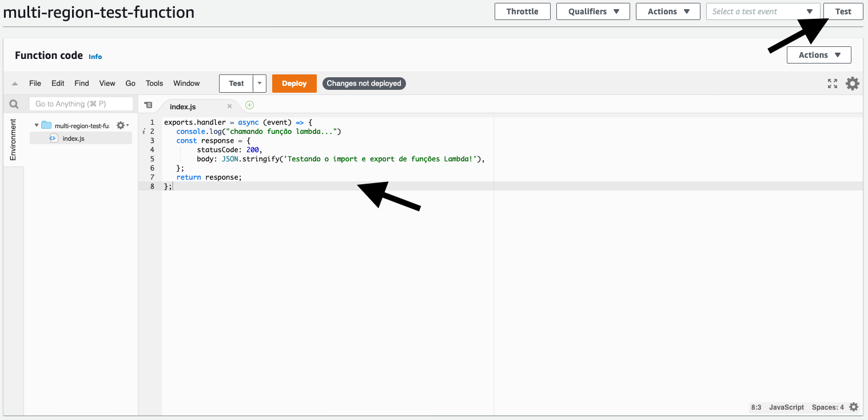Click the search magnifier icon in sidebar
This screenshot has height=420, width=868.
pos(14,104)
